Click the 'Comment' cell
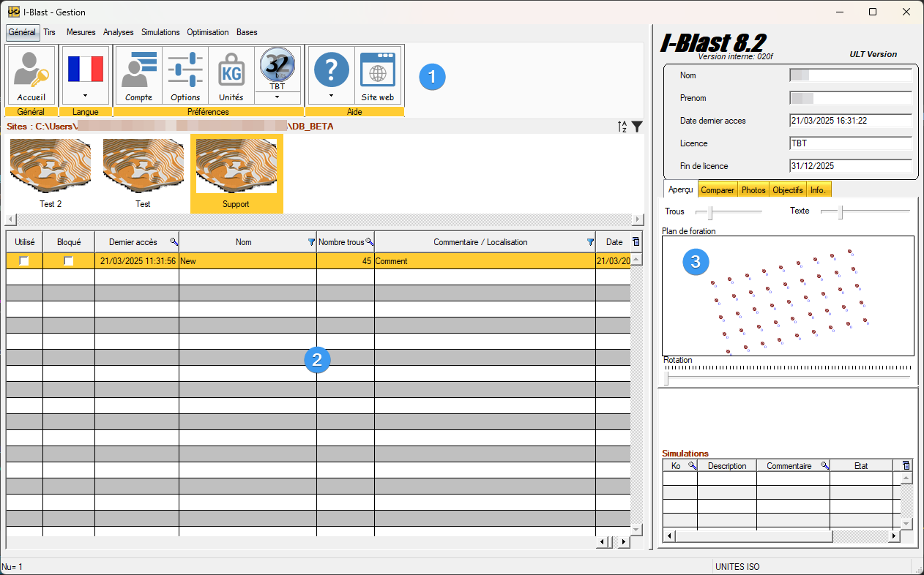 pyautogui.click(x=485, y=261)
